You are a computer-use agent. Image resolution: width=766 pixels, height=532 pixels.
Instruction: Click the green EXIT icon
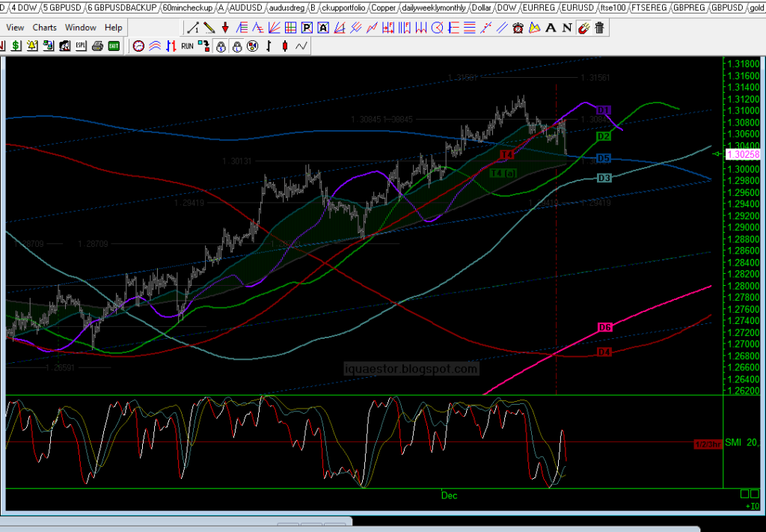pos(114,46)
